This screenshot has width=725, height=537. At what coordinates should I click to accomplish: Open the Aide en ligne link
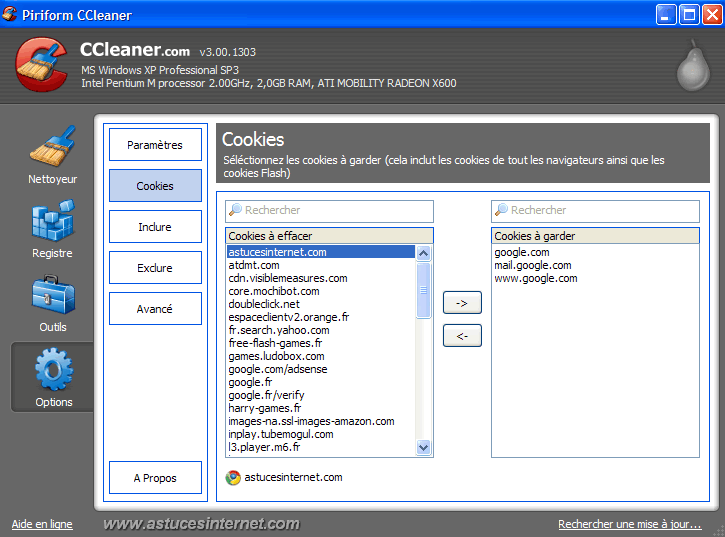[x=42, y=524]
